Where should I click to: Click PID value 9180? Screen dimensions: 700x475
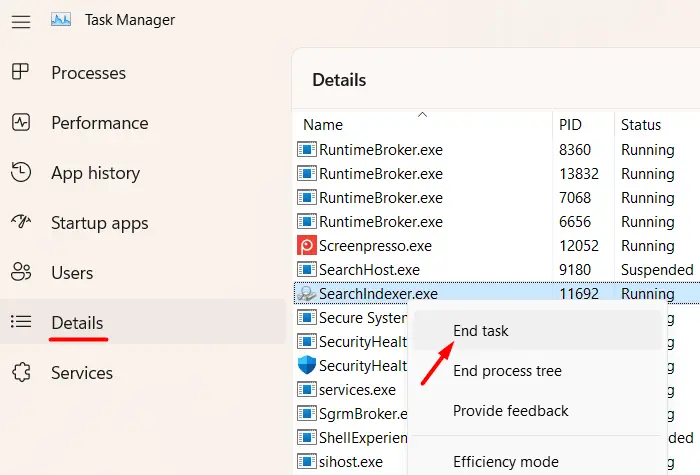575,270
